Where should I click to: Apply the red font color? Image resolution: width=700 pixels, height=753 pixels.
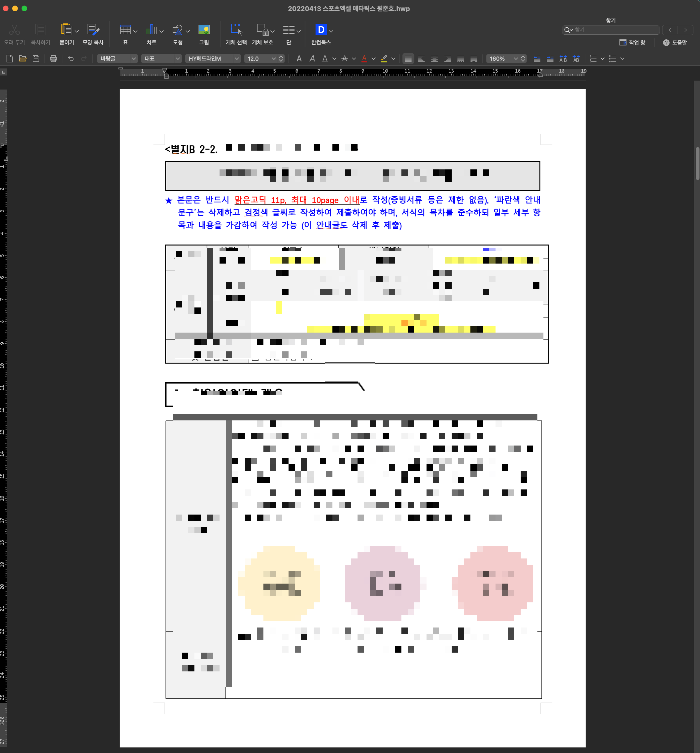click(364, 58)
